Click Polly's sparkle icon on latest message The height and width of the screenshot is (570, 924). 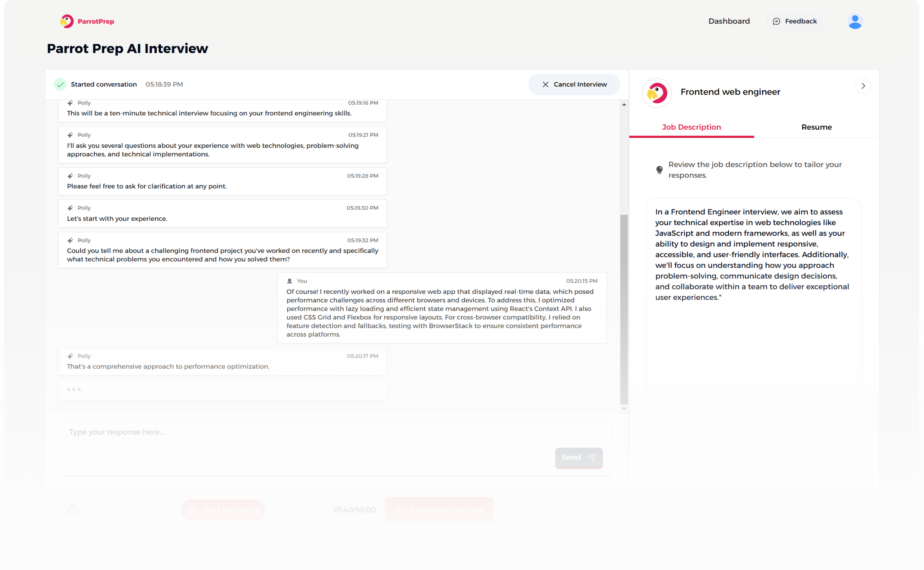tap(70, 356)
